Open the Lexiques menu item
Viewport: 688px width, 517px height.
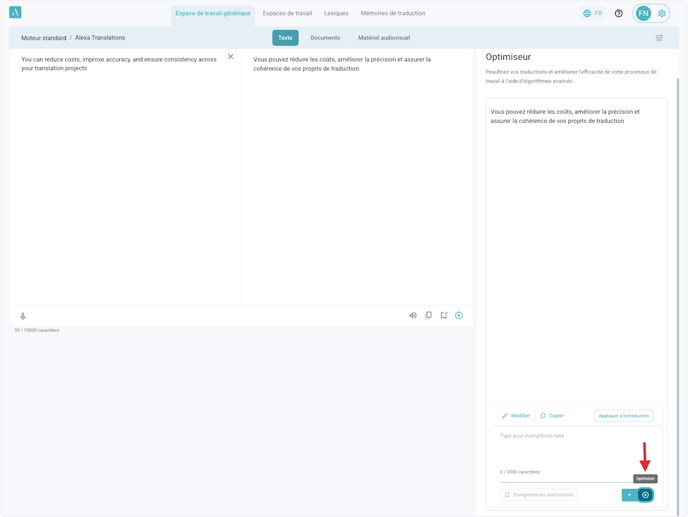pyautogui.click(x=336, y=14)
